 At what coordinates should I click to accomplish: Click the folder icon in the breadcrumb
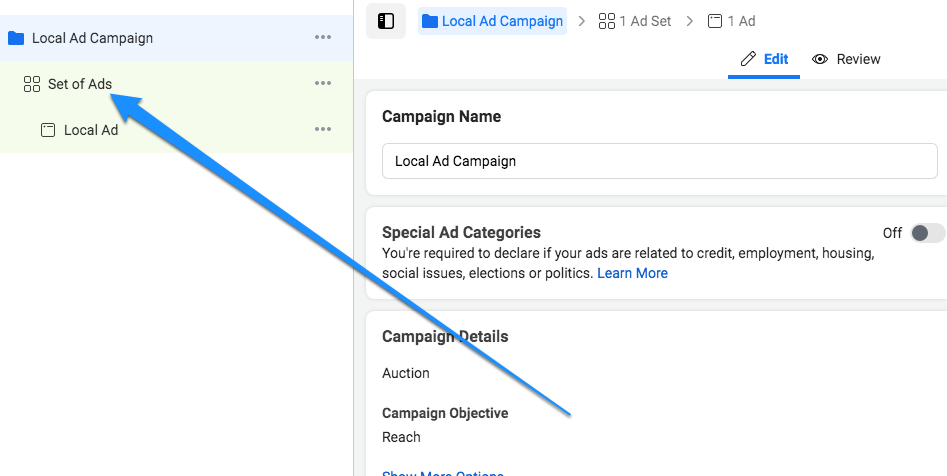429,21
